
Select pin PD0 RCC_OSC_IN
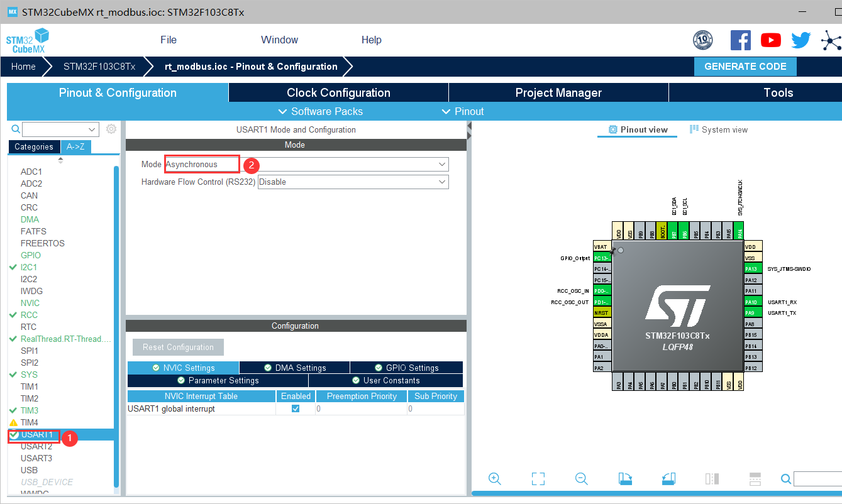coord(602,291)
